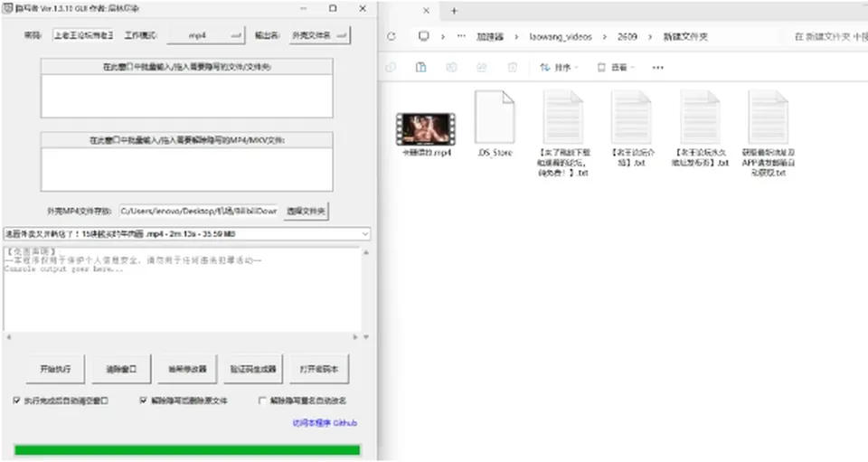Click the 开始执行 button
Screen dimensions: 868x462
click(x=55, y=369)
